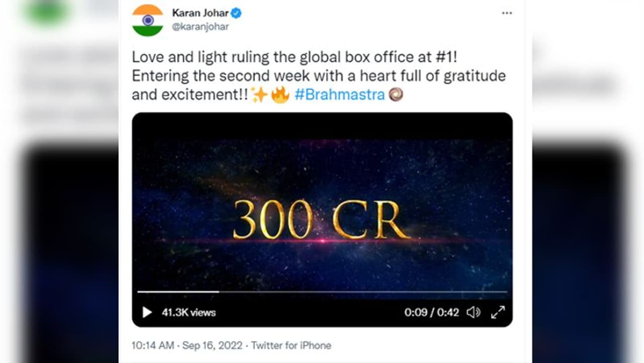Open the Twitter for iPhone source link
The image size is (644, 363).
pyautogui.click(x=291, y=345)
